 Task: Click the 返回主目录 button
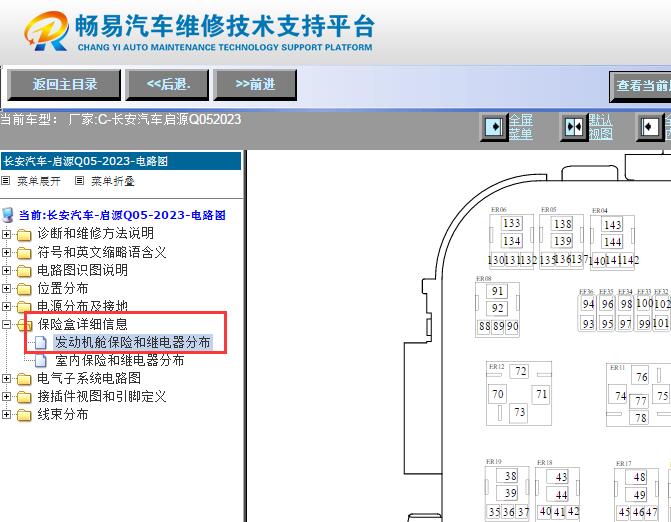pos(64,84)
